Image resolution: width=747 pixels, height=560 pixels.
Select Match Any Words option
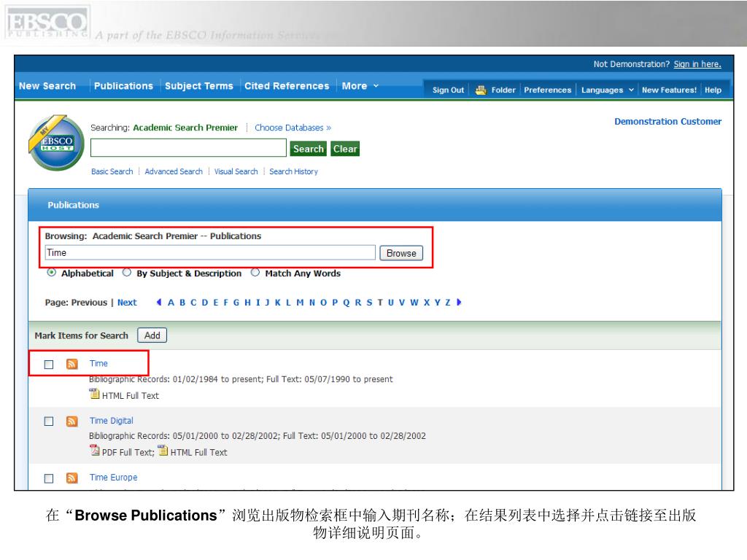tap(255, 273)
